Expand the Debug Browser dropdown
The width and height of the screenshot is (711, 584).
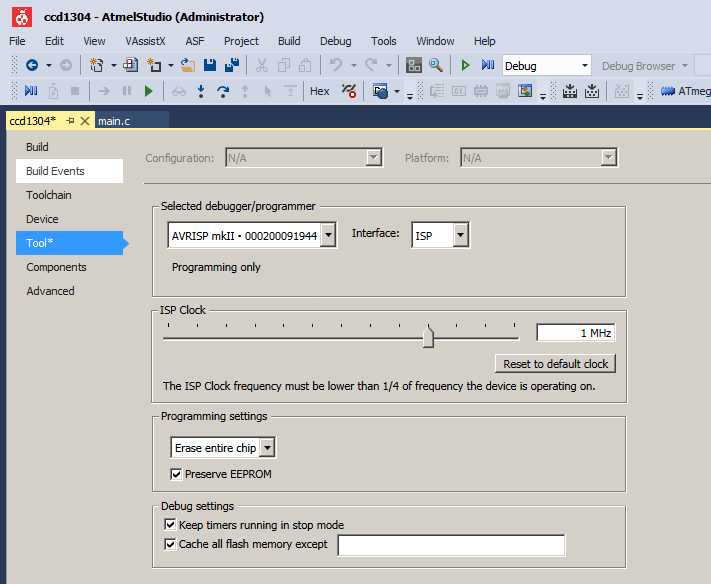pyautogui.click(x=685, y=66)
